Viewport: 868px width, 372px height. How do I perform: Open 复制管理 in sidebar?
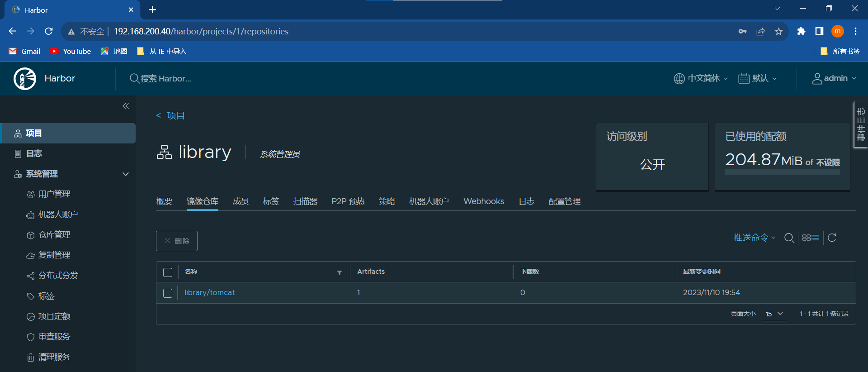54,255
